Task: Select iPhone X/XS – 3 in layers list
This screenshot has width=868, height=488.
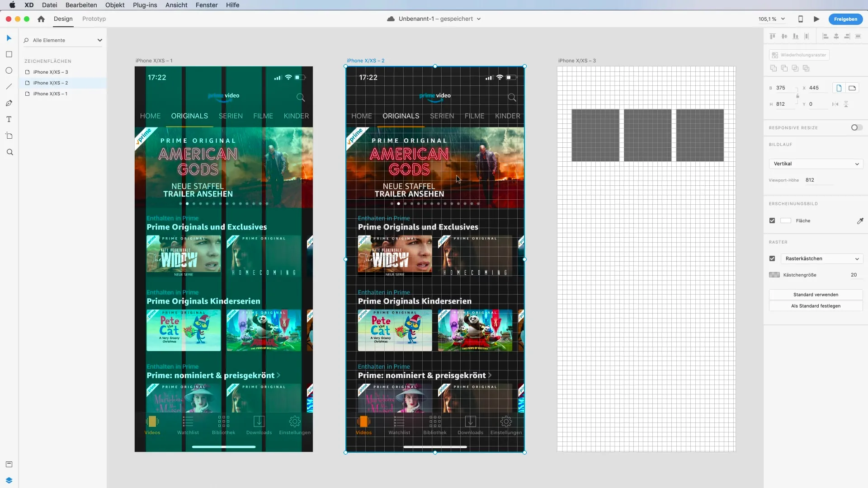Action: coord(51,72)
